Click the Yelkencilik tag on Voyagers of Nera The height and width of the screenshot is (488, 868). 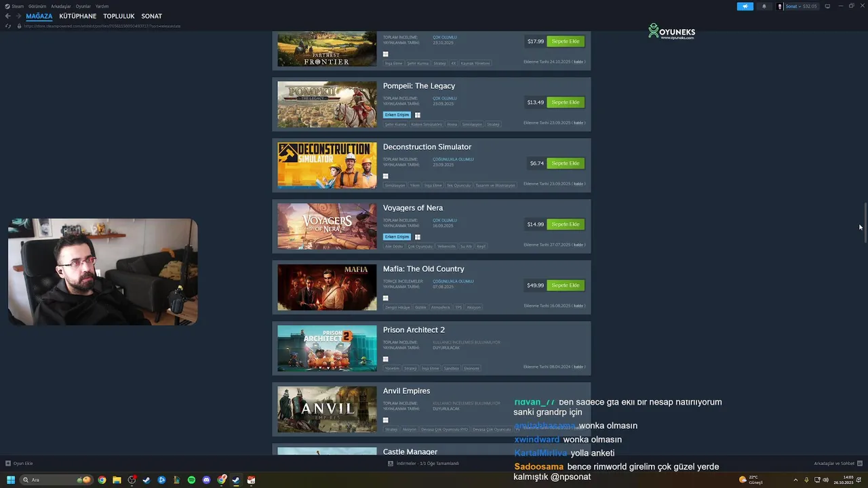(446, 246)
